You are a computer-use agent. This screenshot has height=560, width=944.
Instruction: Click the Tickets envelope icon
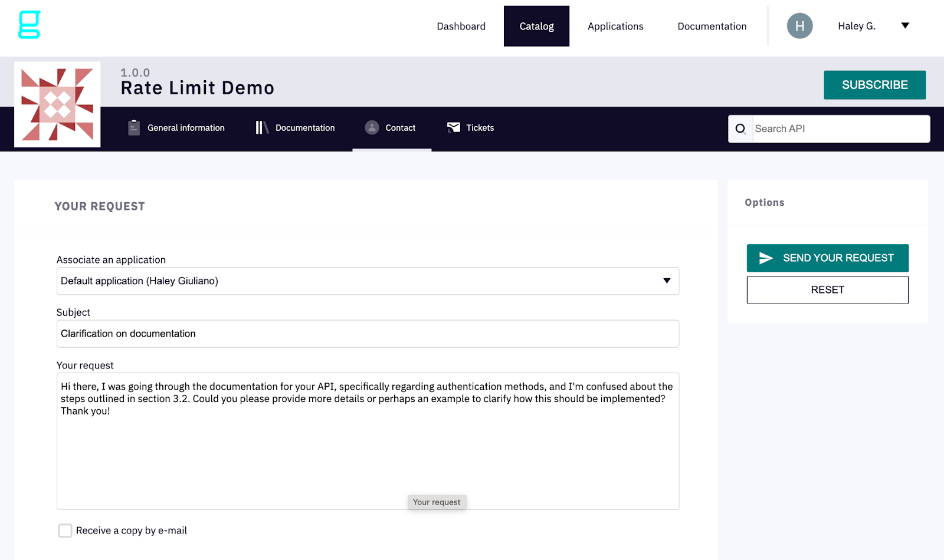click(453, 127)
